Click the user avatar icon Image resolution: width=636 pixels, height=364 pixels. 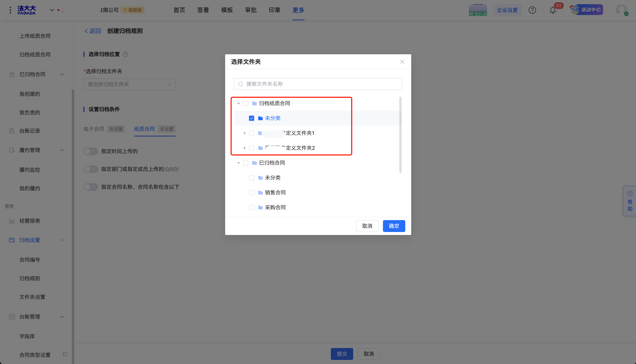click(x=621, y=10)
